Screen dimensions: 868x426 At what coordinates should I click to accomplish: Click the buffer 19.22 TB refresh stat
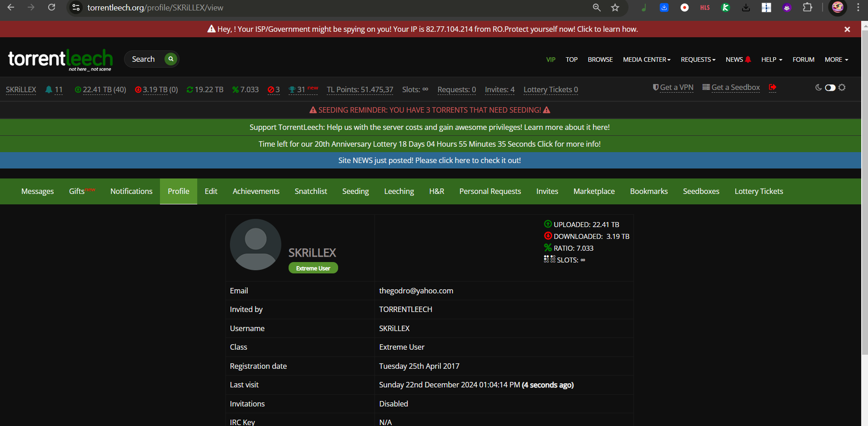point(205,89)
